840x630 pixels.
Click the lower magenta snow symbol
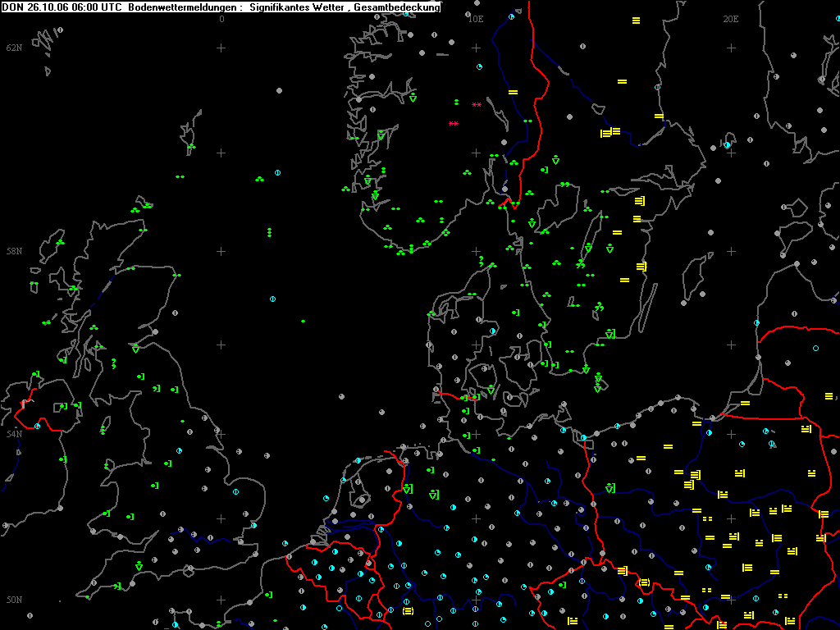pos(454,124)
